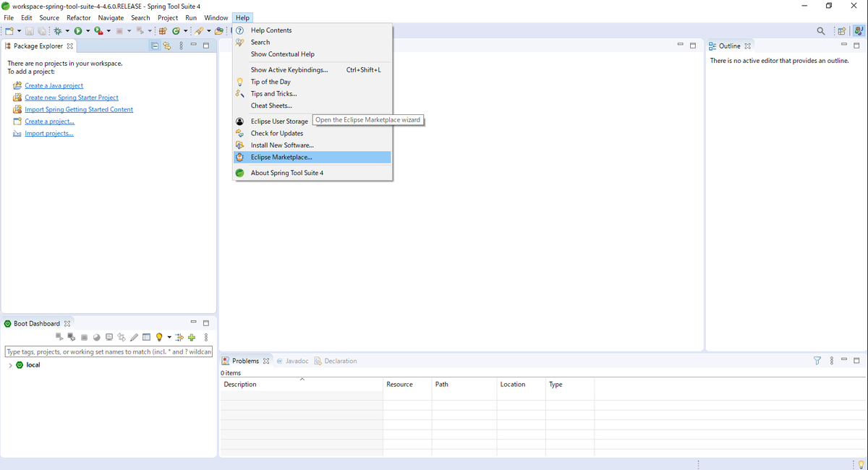Select the Java perspective icon
This screenshot has height=470, width=868.
(x=858, y=31)
